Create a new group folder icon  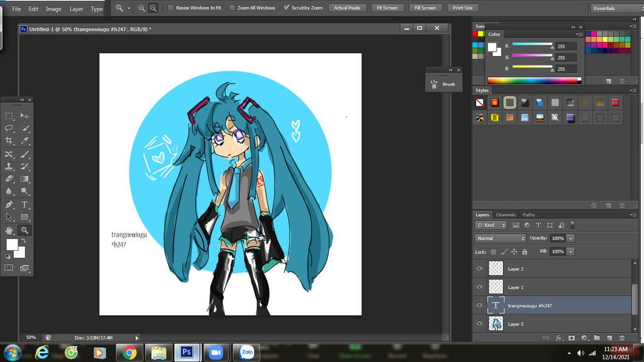coord(597,337)
